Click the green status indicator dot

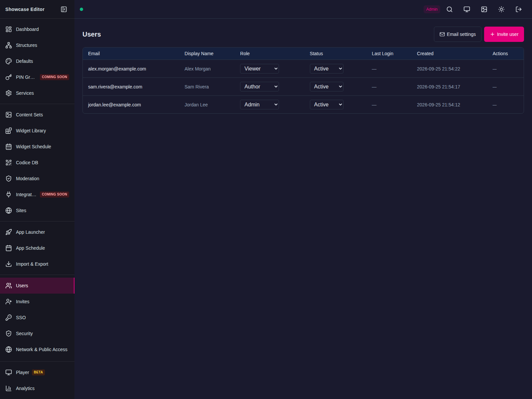click(81, 9)
